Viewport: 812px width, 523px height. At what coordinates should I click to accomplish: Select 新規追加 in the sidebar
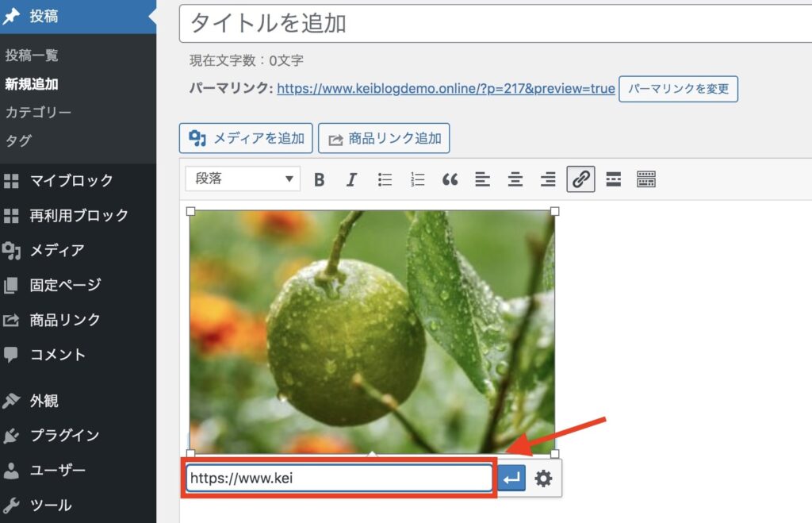[32, 84]
